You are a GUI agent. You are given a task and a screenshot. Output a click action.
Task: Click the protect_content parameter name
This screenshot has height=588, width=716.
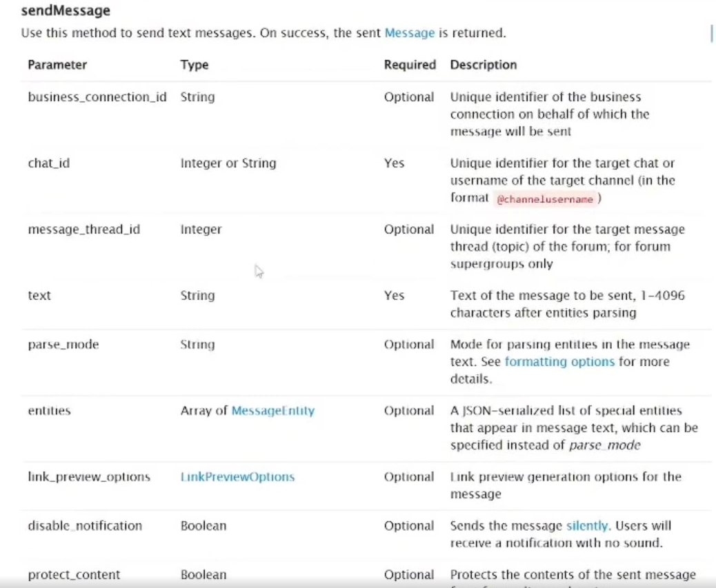click(74, 575)
